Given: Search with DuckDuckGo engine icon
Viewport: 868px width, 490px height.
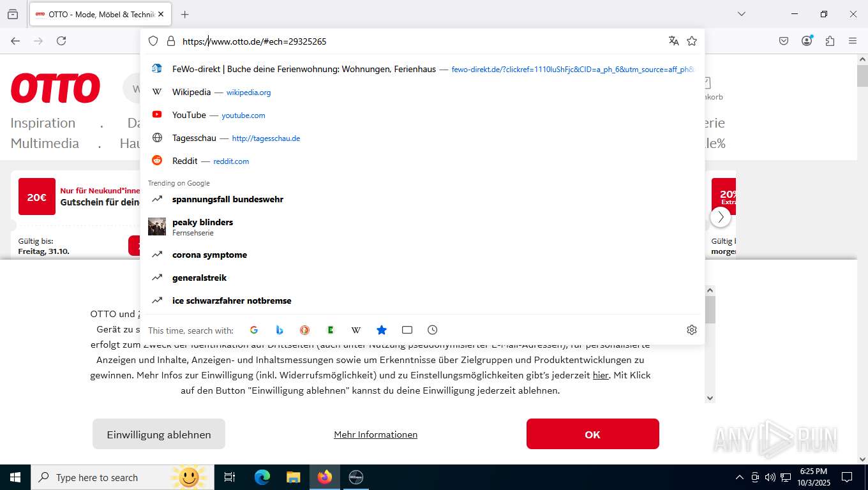Looking at the screenshot, I should (x=305, y=330).
